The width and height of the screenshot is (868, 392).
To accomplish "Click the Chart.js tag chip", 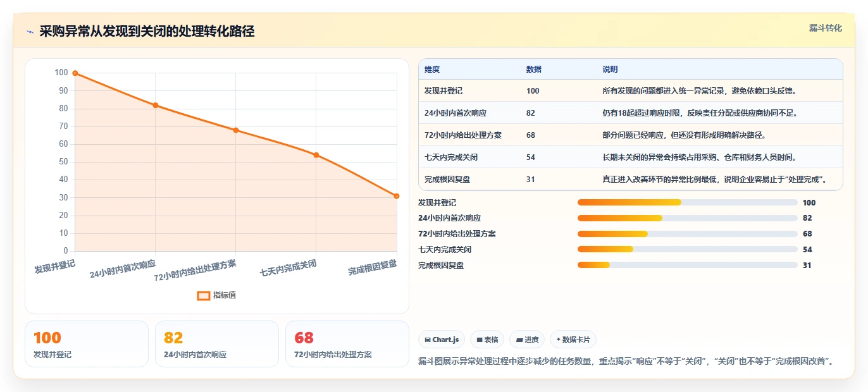I will click(442, 340).
